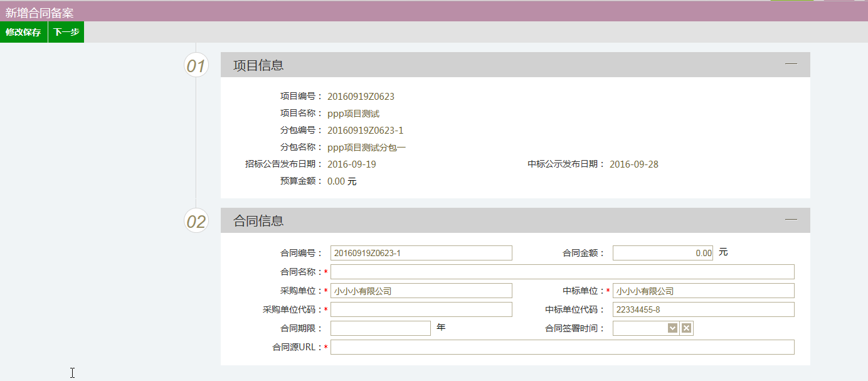Viewport: 868px width, 381px height.
Task: Click into the 合同名称 text field
Action: [562, 272]
